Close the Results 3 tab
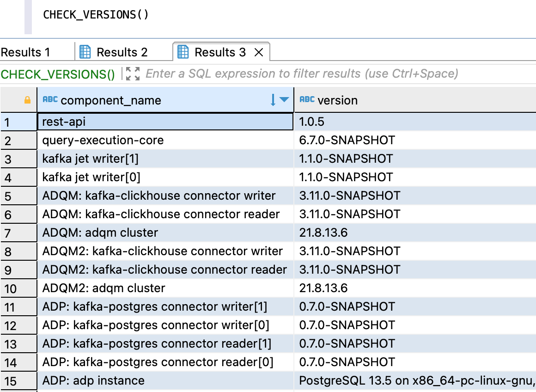The height and width of the screenshot is (392, 536). pos(259,53)
